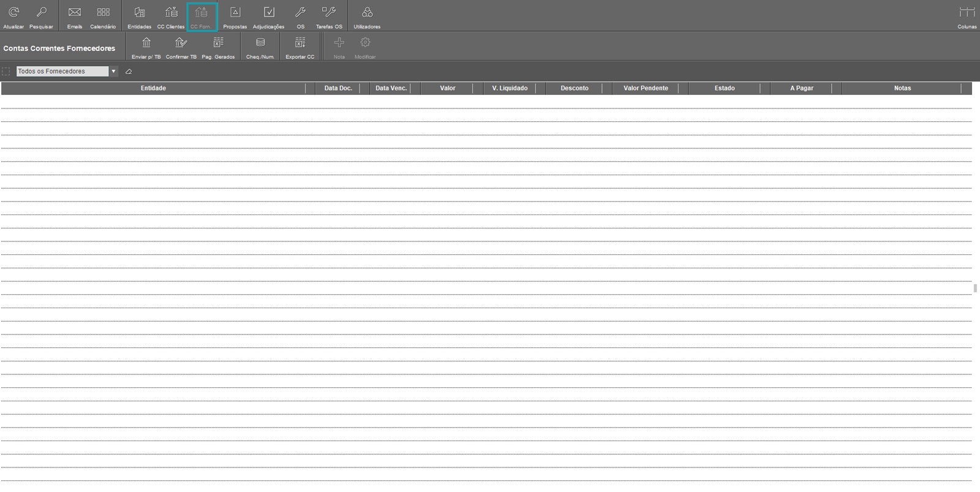Click the vertical scrollbar handle
980x492 pixels.
[x=975, y=288]
